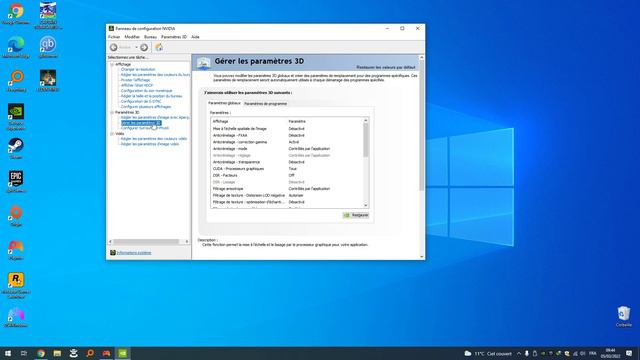The image size is (640, 360).
Task: Select Afficher l'état HDCP task
Action: point(137,85)
